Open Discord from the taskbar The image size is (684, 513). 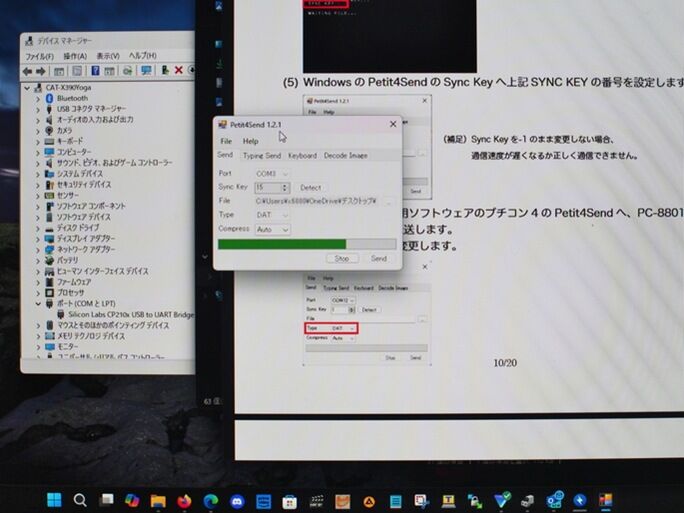237,501
